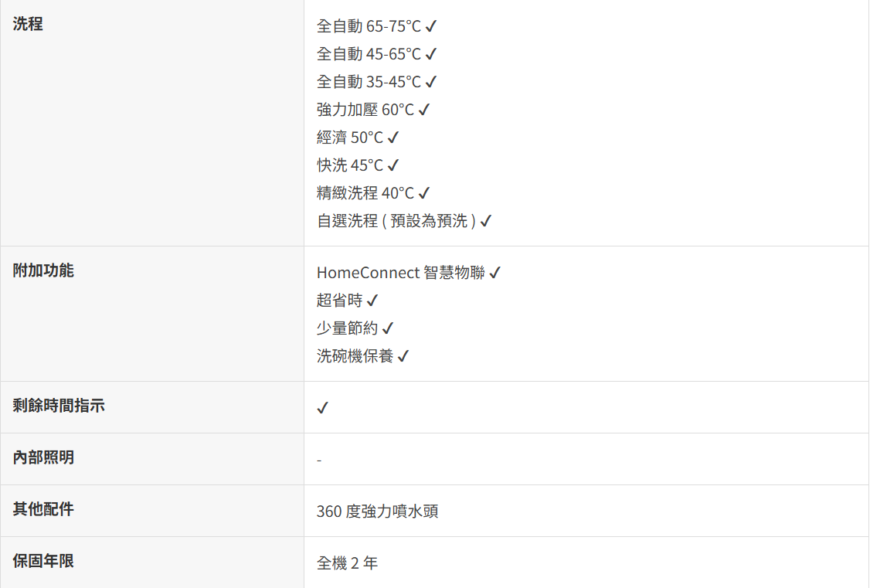Click the checkmark next to 全自動 45-65°C
Viewport: 870px width, 588px height.
point(431,54)
